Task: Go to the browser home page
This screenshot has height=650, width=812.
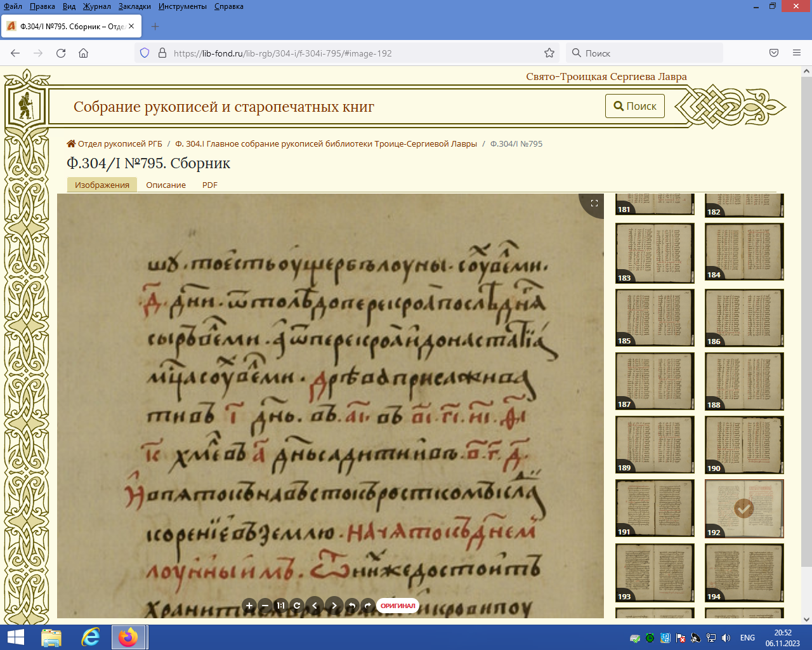Action: click(83, 53)
